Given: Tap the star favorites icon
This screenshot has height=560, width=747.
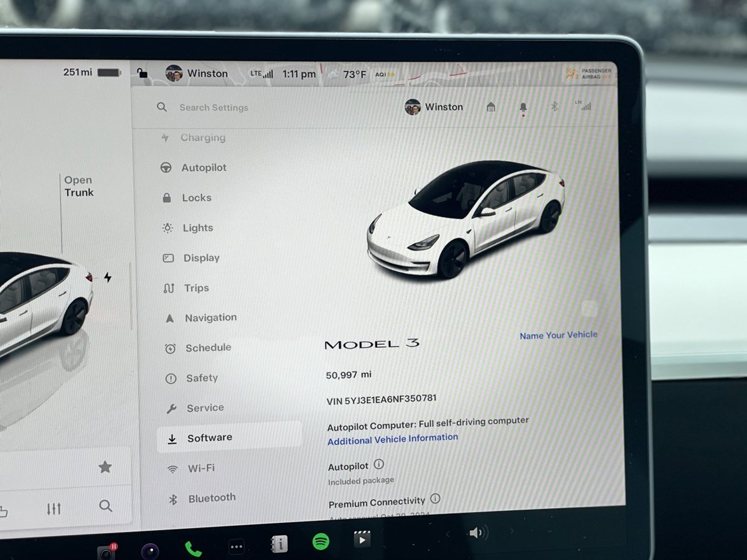Looking at the screenshot, I should coord(105,467).
